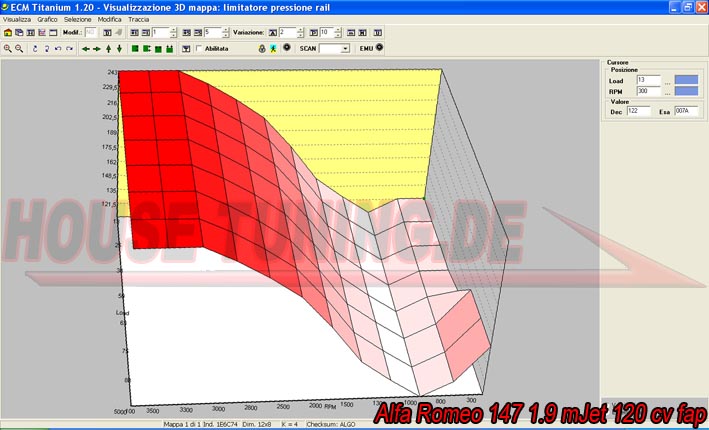Click the zoom in magnifier icon
Screen dimensions: 709x430
8,48
